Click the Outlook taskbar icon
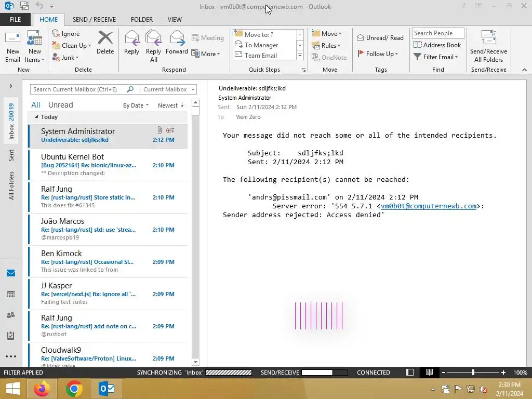 coord(106,389)
